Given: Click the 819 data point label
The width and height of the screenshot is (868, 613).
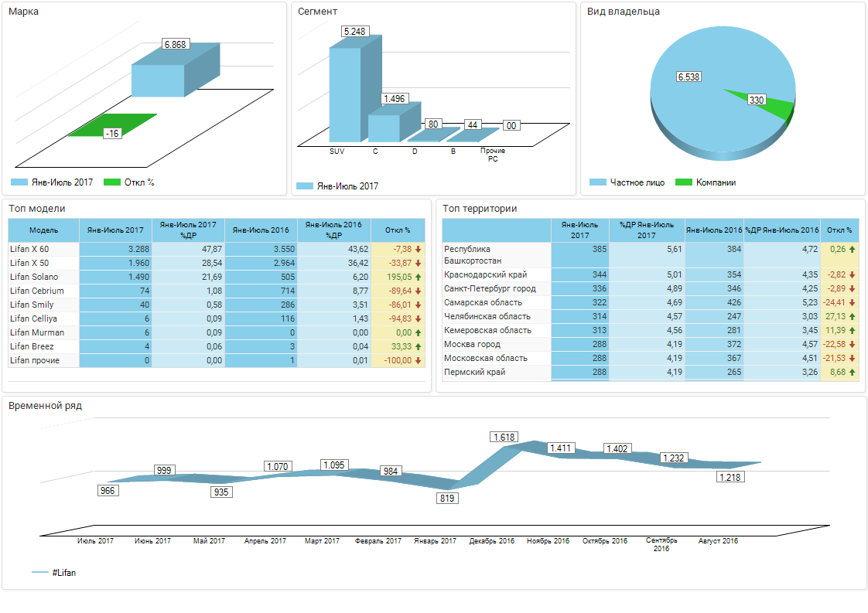Looking at the screenshot, I should point(447,499).
